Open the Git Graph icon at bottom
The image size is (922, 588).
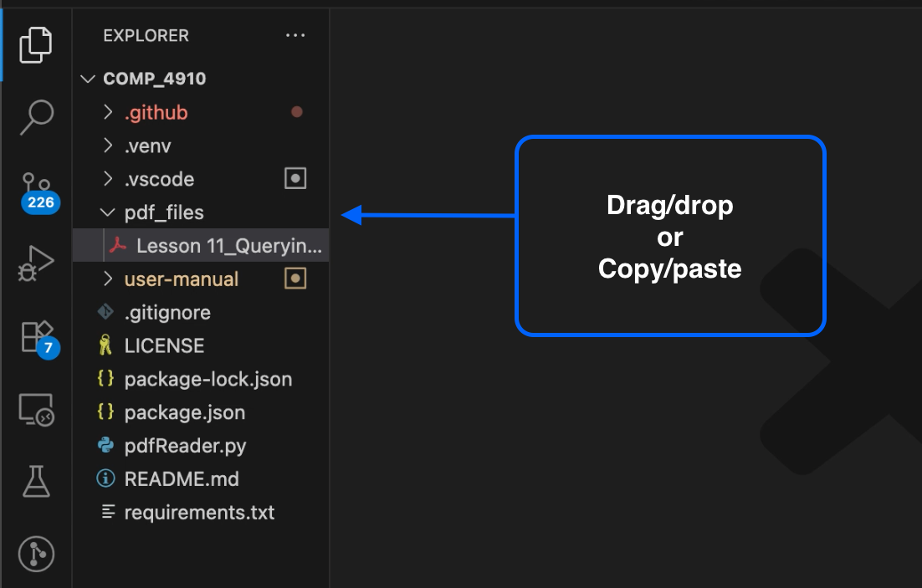coord(36,554)
